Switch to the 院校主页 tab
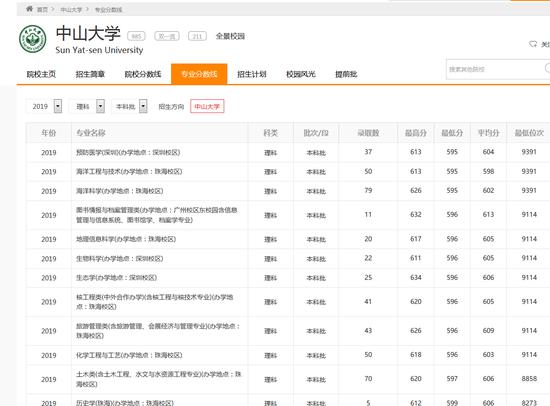550x406 pixels. (x=41, y=74)
